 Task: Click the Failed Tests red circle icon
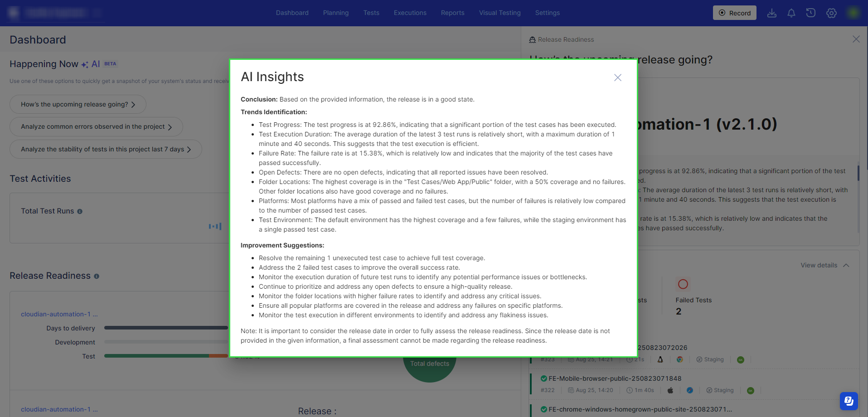click(683, 284)
